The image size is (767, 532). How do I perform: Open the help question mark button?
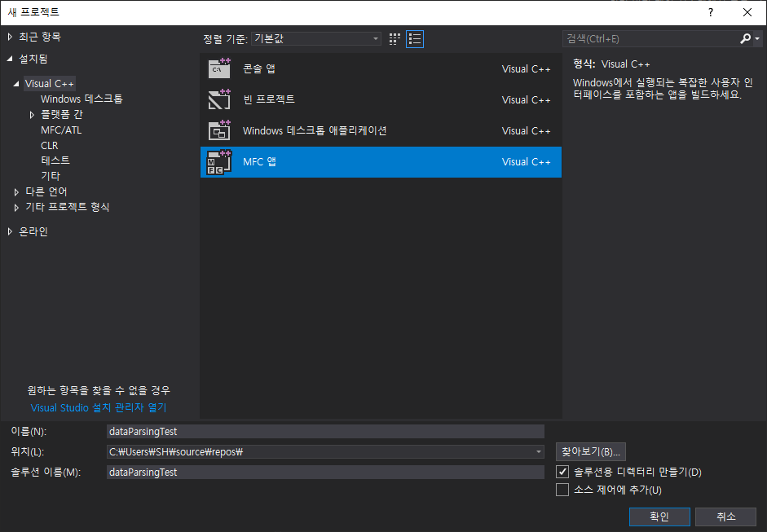tap(710, 12)
